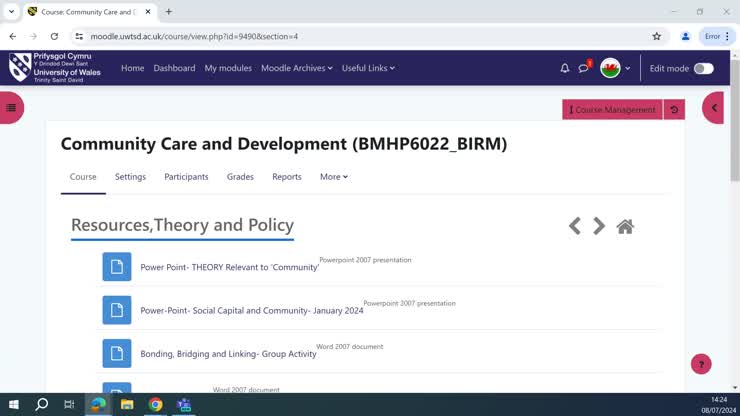Expand the Useful Links dropdown

[368, 68]
